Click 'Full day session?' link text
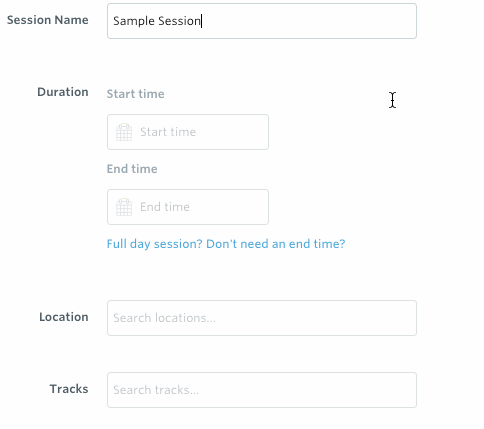The width and height of the screenshot is (484, 429). [155, 244]
